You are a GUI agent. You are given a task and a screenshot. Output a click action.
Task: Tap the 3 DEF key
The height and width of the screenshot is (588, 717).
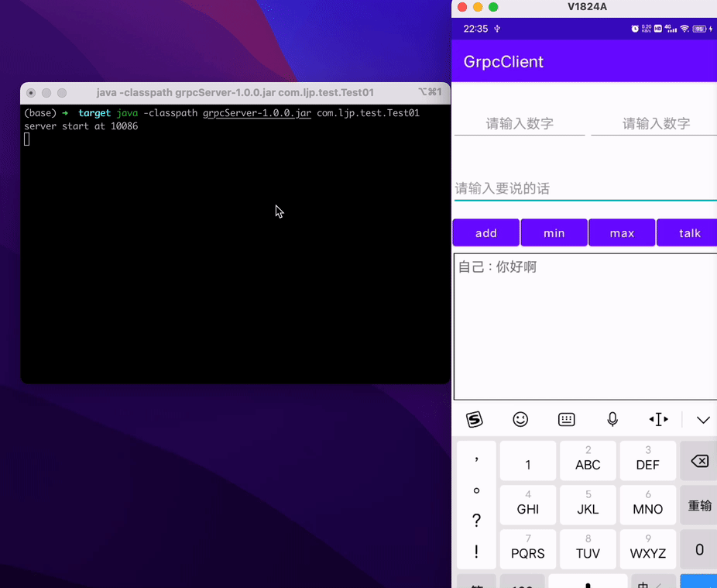[x=647, y=461]
